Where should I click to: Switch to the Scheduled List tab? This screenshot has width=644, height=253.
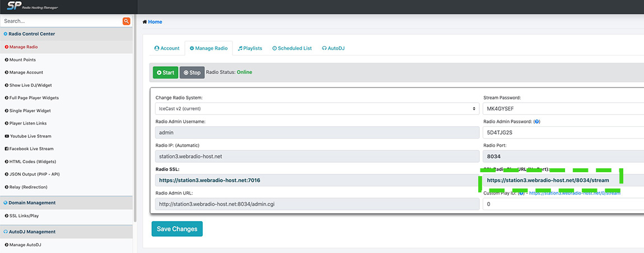292,49
